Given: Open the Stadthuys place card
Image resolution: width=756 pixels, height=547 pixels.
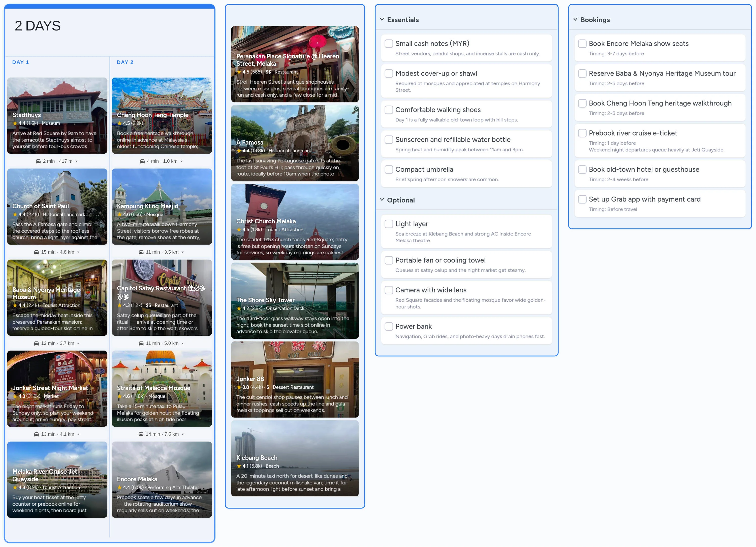Looking at the screenshot, I should (x=57, y=116).
